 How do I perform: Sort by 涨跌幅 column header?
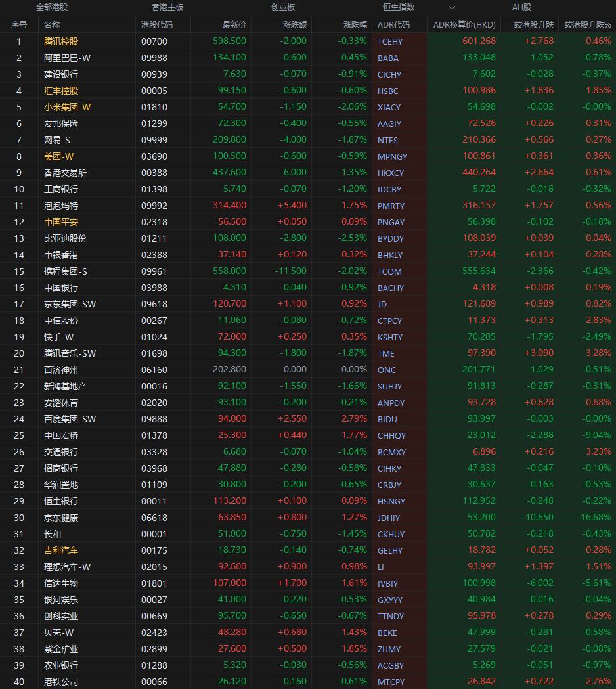[x=355, y=24]
